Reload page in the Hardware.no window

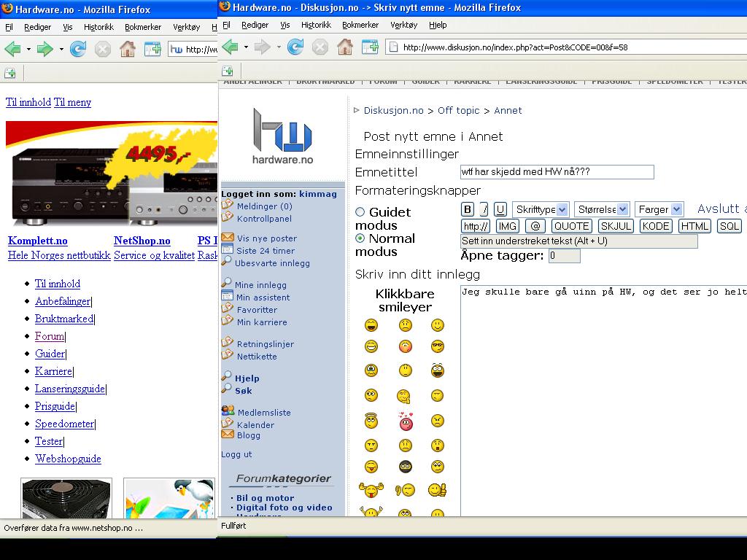click(x=77, y=49)
